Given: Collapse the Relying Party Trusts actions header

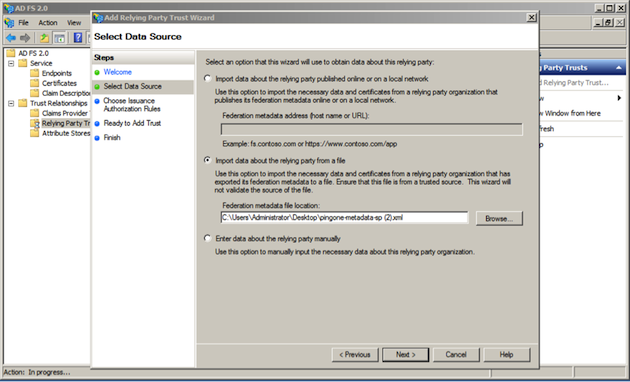Looking at the screenshot, I should point(618,68).
